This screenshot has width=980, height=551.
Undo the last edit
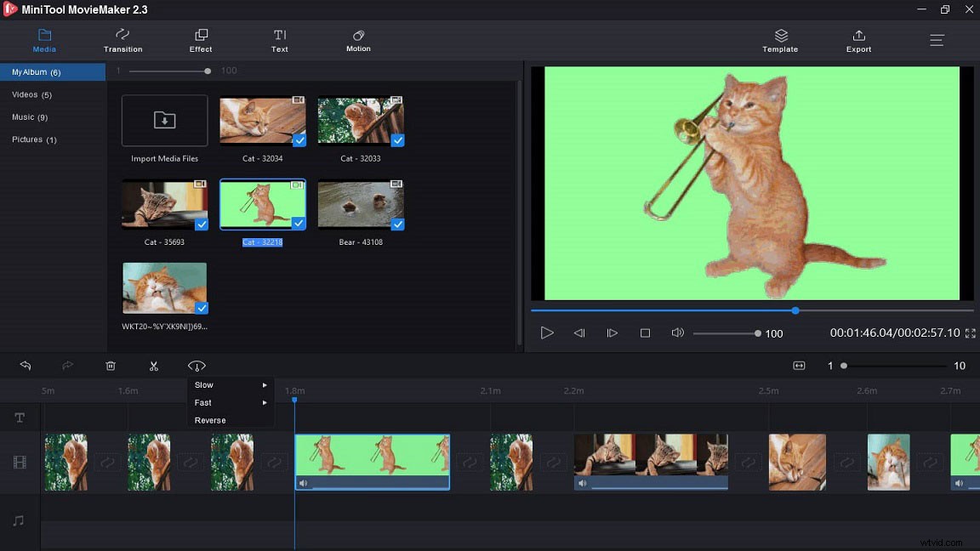(x=26, y=365)
